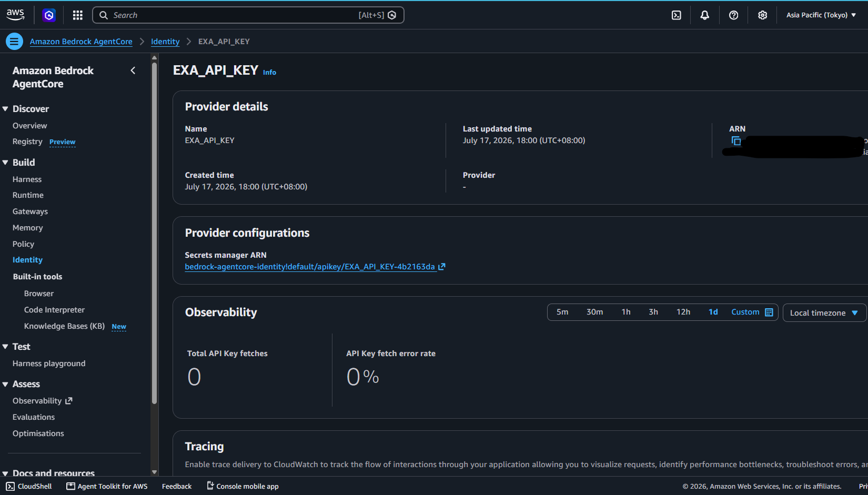Click the Preview badge next to Registry
The image size is (868, 495).
tap(63, 142)
